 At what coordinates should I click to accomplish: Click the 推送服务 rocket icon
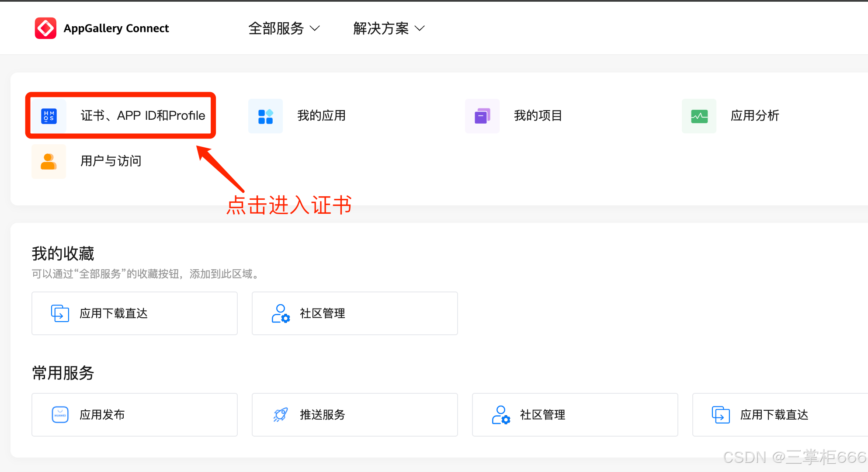(x=281, y=415)
